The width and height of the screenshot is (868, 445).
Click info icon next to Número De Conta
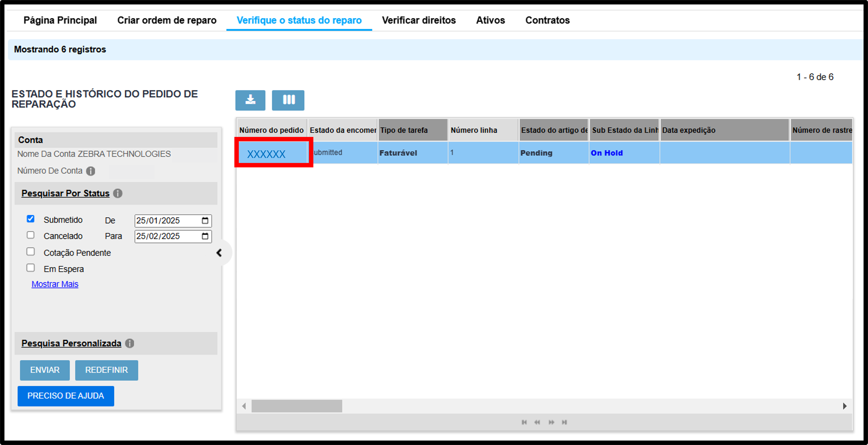[x=90, y=171]
